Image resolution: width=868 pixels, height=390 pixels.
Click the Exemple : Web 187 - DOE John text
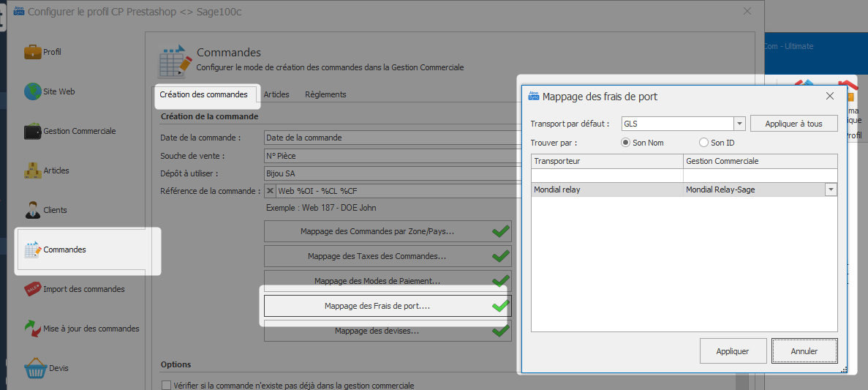coord(322,208)
